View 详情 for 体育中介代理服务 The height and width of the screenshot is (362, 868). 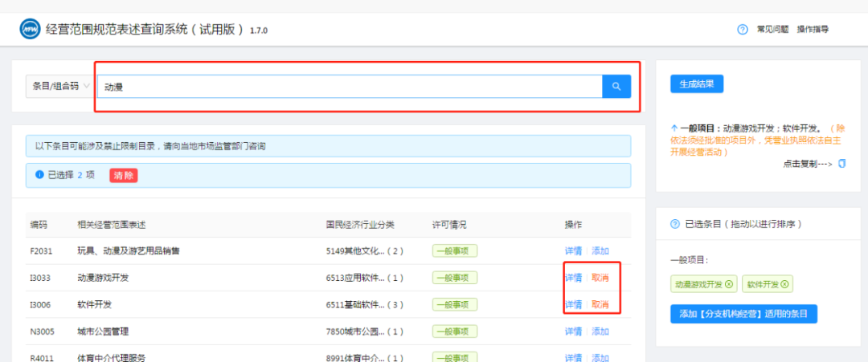pos(573,357)
